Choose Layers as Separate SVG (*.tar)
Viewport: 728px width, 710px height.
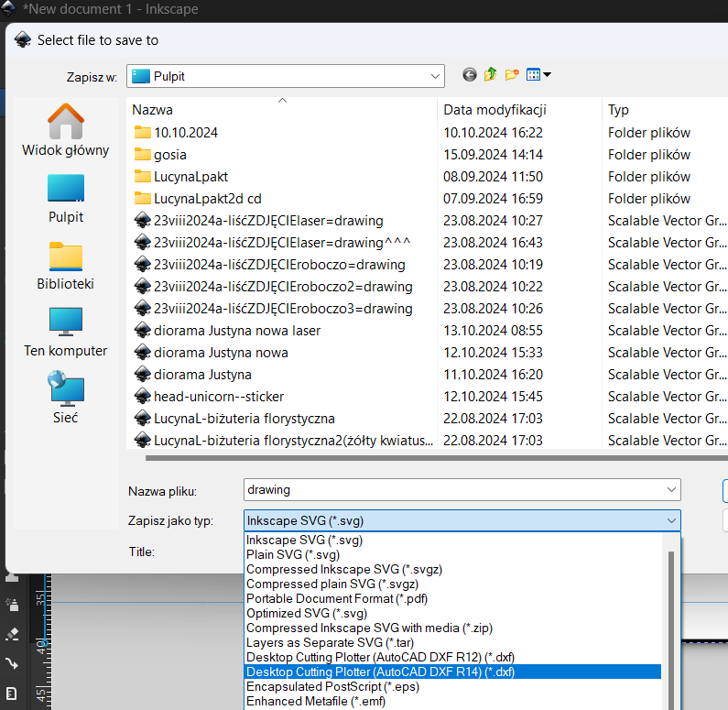(x=452, y=643)
